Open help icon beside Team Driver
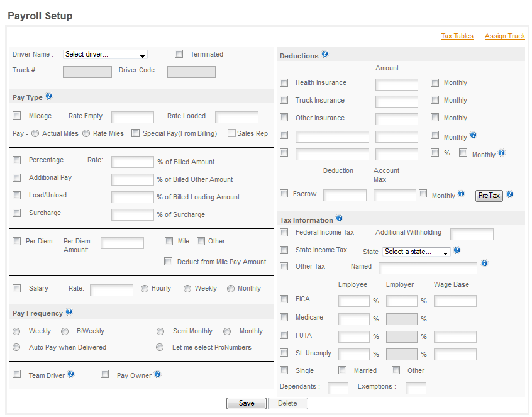The height and width of the screenshot is (417, 532). (70, 374)
